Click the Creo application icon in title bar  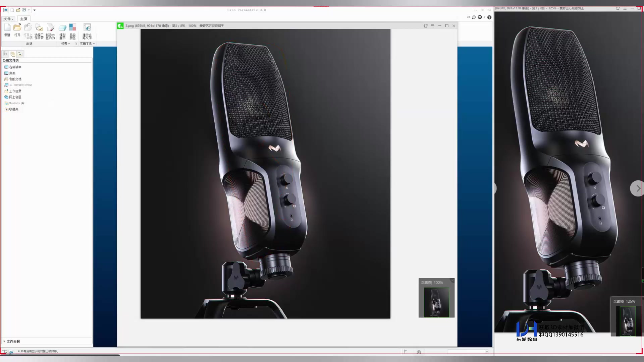pos(5,10)
